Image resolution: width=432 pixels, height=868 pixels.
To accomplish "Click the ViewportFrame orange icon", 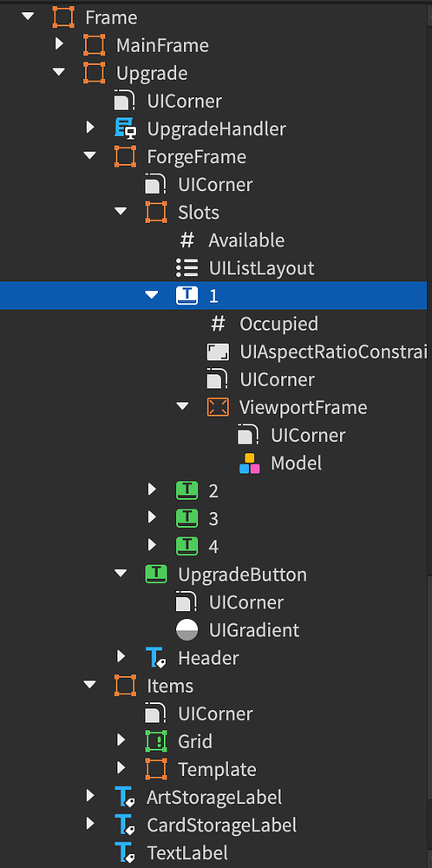I will [x=218, y=407].
